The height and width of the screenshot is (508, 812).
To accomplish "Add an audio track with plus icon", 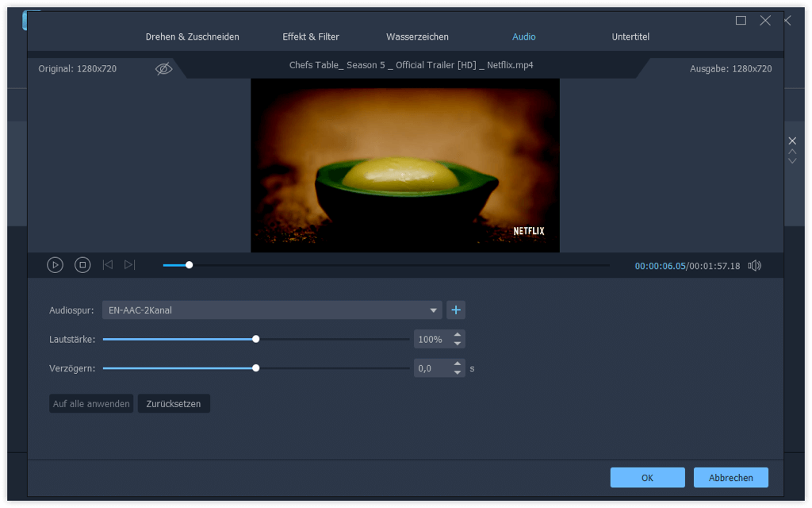I will [456, 310].
